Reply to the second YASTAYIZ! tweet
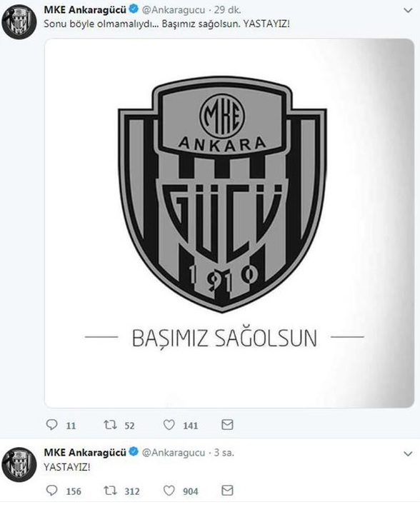420x507 pixels. (51, 491)
